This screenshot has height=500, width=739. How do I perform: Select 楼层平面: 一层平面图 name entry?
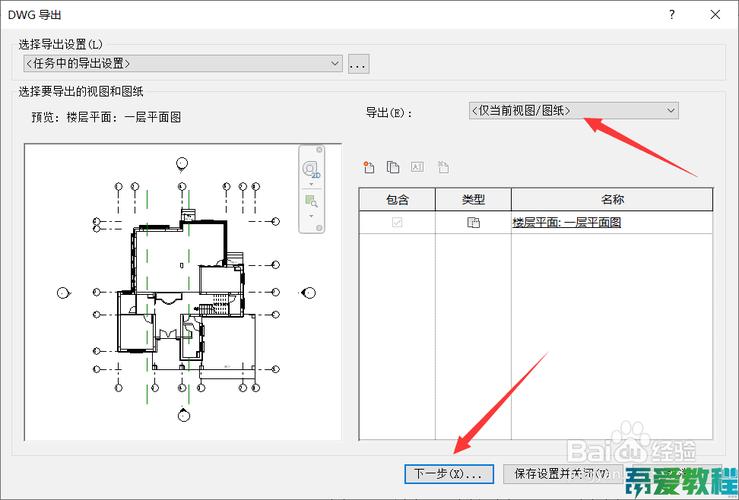567,222
